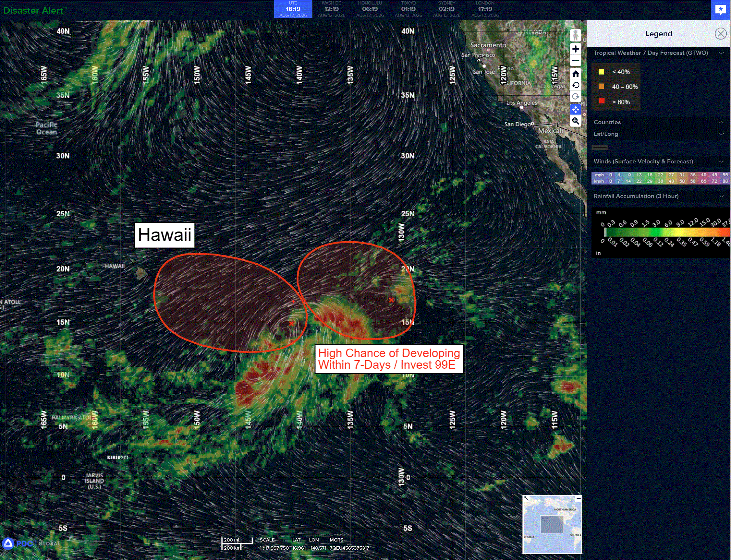731x560 pixels.
Task: Select the Sydney time zone tab
Action: (446, 9)
